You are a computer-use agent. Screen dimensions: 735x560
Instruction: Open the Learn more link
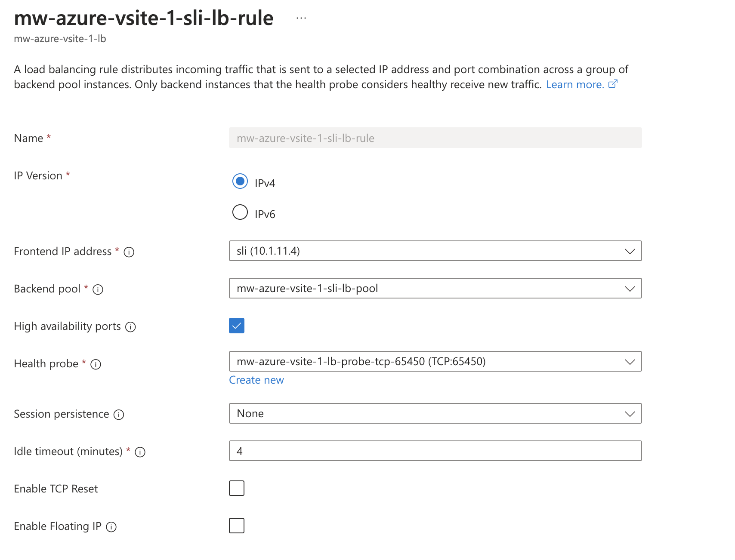(575, 84)
